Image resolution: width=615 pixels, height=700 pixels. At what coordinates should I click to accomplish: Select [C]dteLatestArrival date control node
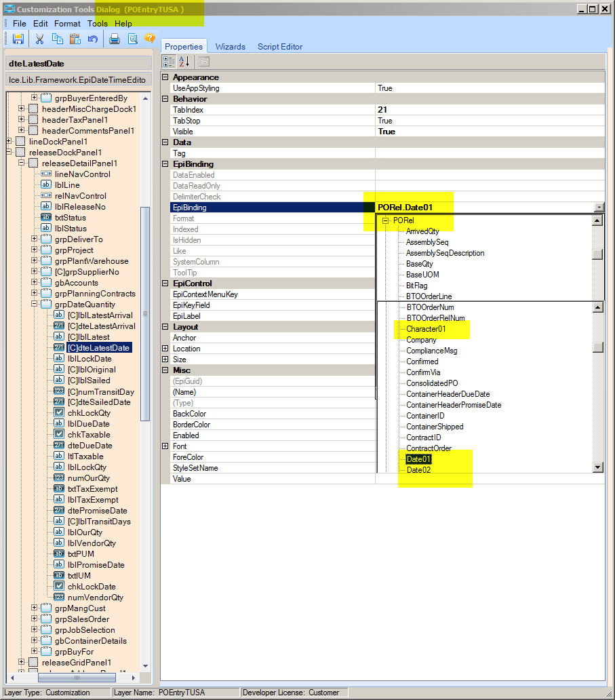click(101, 326)
